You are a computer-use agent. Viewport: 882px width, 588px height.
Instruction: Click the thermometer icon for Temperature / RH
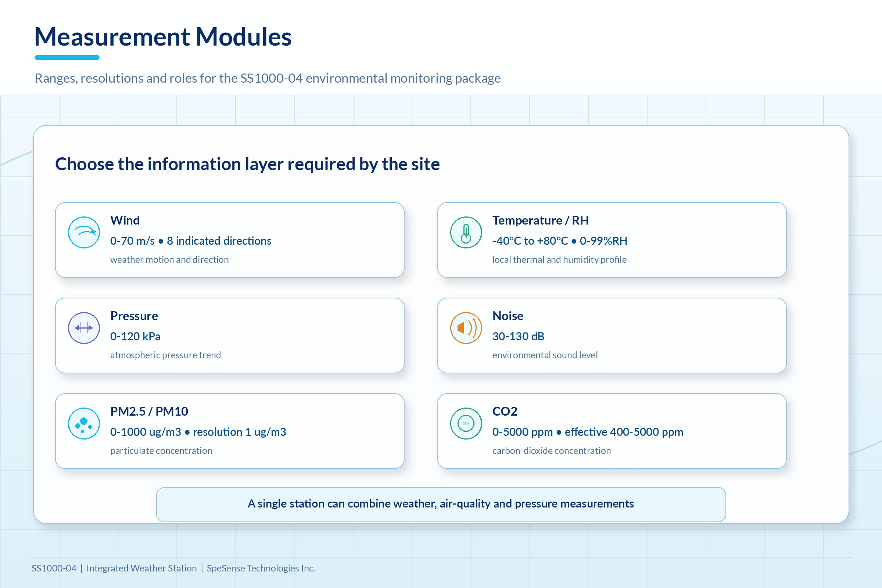point(466,233)
